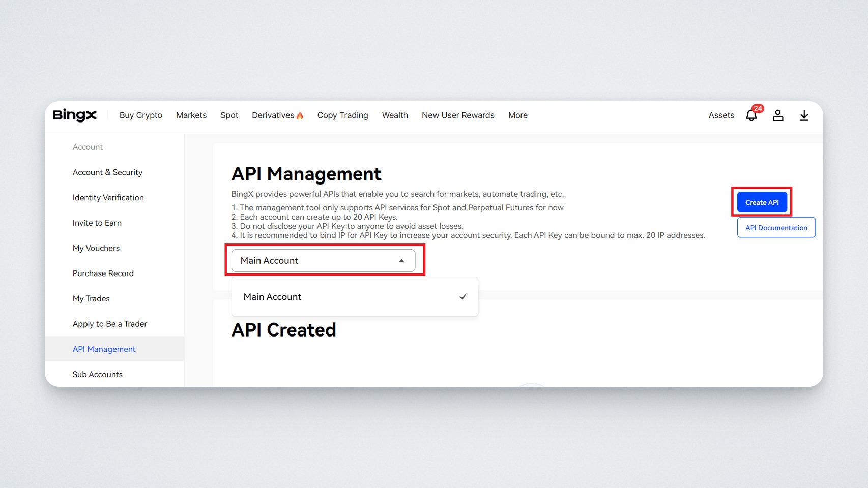868x488 pixels.
Task: Click the BingX logo
Action: coord(74,115)
